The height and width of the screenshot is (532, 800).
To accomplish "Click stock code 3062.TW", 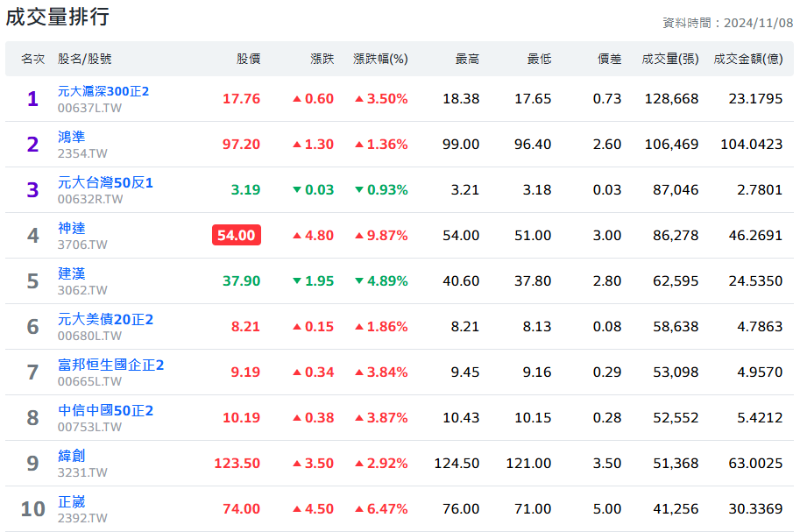I will 82,290.
